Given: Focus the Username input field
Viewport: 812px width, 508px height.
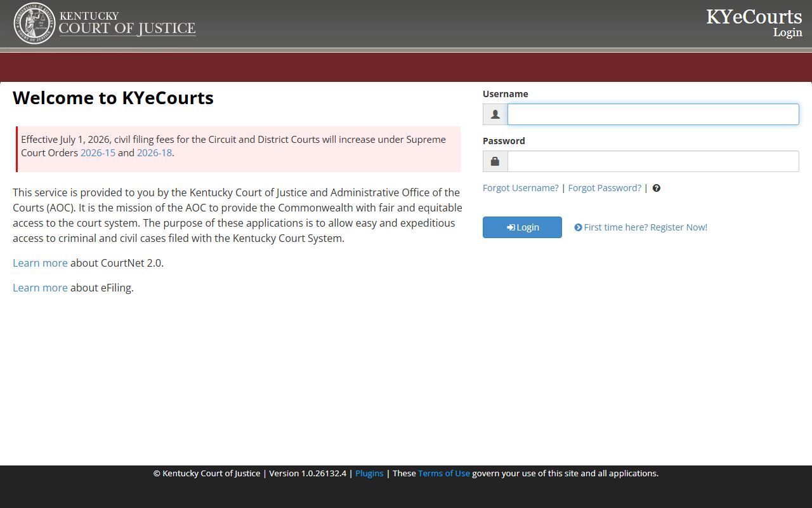Looking at the screenshot, I should 653,114.
